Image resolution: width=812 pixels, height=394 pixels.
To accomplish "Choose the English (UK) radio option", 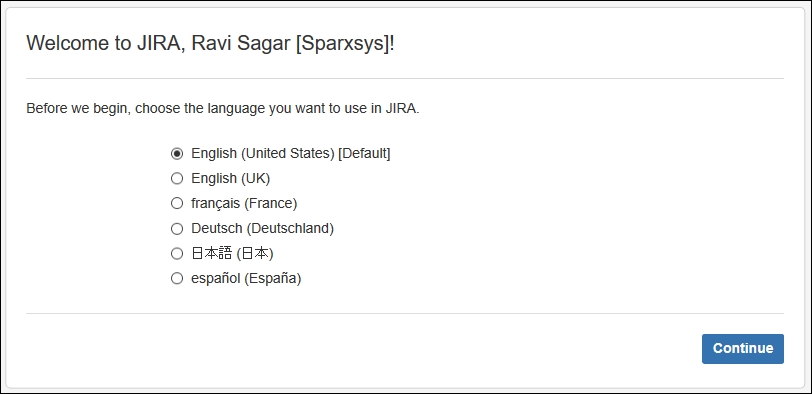I will pyautogui.click(x=177, y=179).
